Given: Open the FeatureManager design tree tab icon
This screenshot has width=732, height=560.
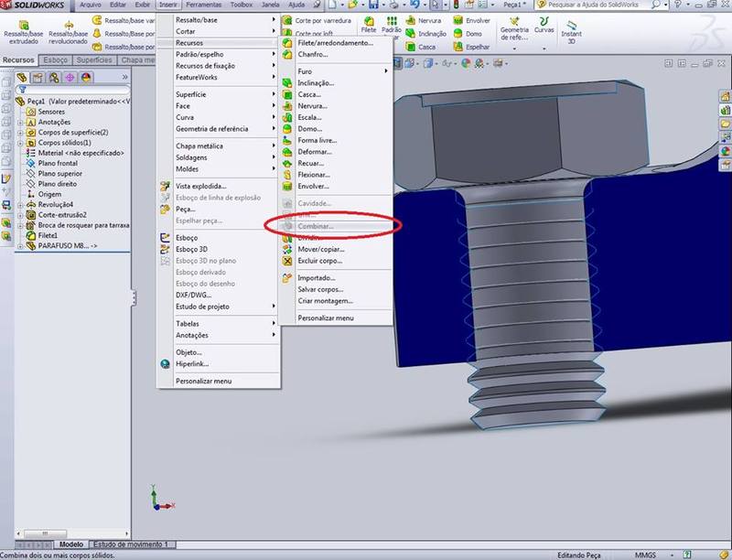Looking at the screenshot, I should point(21,78).
